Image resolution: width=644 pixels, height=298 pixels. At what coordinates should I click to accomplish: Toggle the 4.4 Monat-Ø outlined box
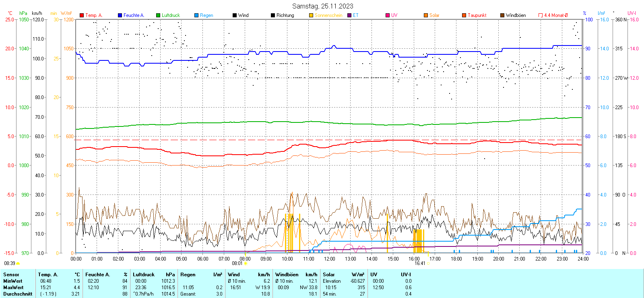pyautogui.click(x=541, y=15)
